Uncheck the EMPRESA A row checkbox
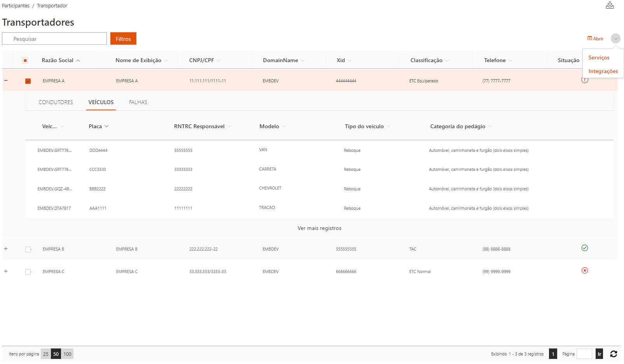The height and width of the screenshot is (364, 624). click(28, 81)
